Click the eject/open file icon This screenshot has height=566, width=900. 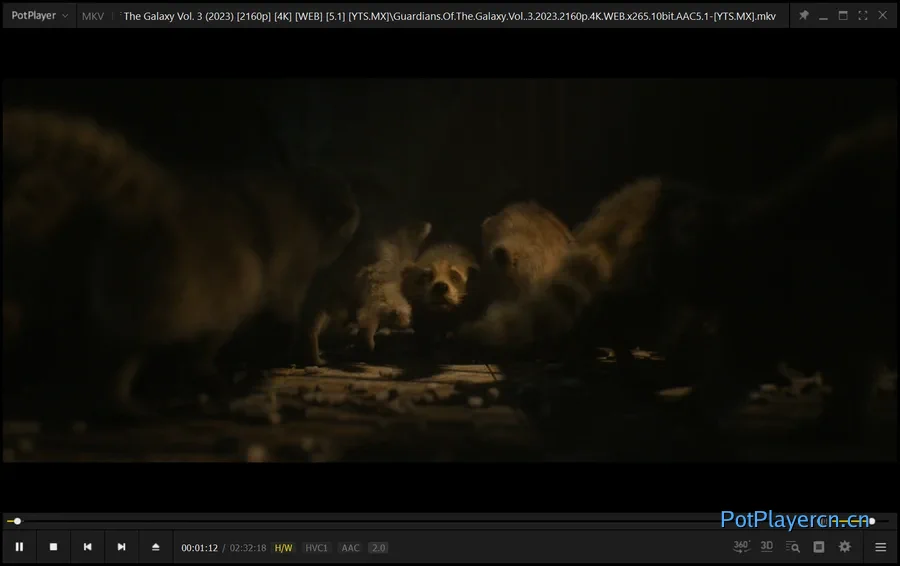(x=155, y=547)
